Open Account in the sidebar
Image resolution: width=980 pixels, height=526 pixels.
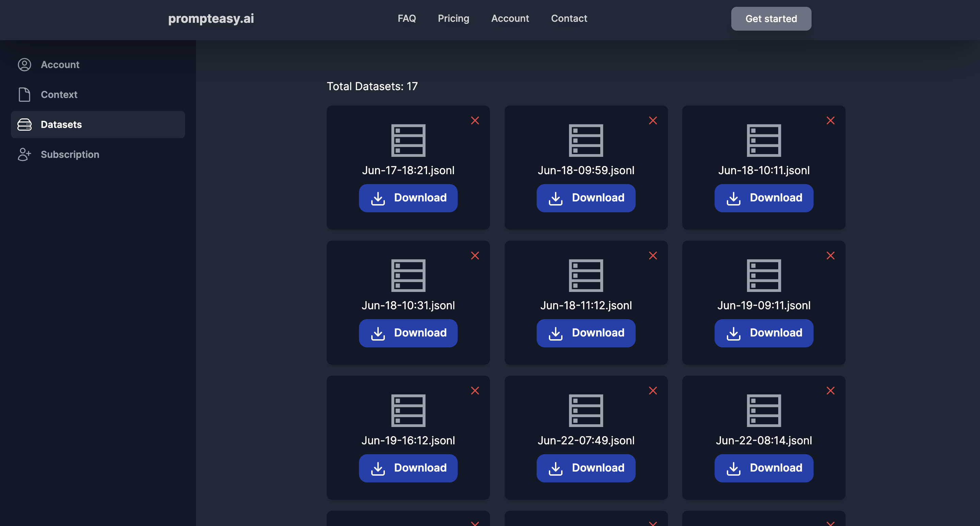pos(60,65)
